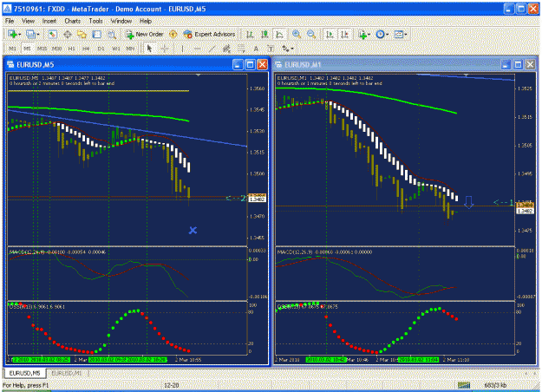The image size is (542, 392).
Task: Click the Periods clock icon
Action: [380, 34]
